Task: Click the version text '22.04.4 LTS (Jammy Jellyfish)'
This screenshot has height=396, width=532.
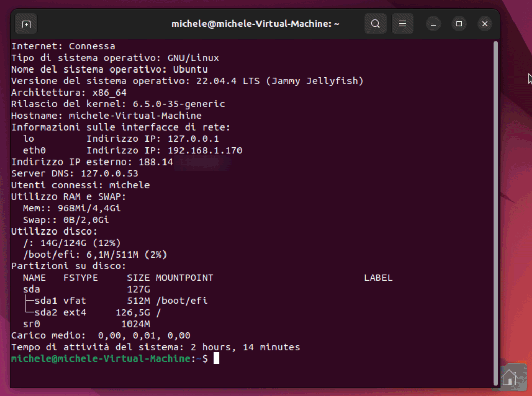Action: [x=280, y=81]
